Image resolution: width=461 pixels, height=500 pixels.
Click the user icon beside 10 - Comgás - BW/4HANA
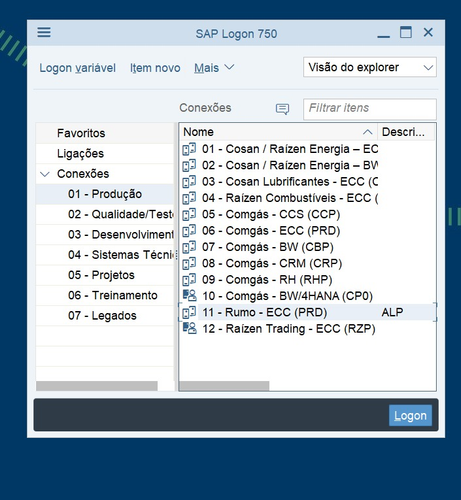click(190, 295)
